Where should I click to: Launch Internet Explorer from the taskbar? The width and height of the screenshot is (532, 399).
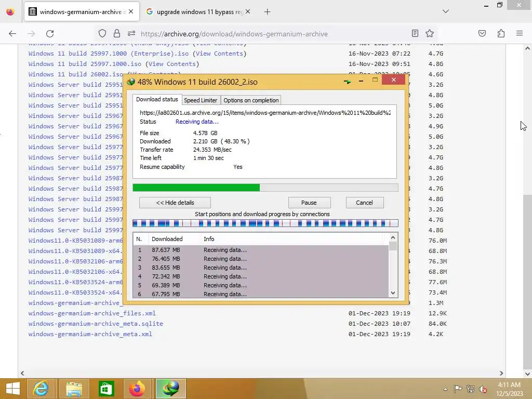click(x=41, y=389)
